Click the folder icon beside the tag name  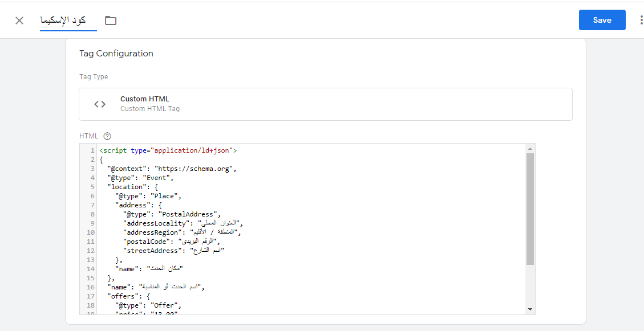[111, 21]
